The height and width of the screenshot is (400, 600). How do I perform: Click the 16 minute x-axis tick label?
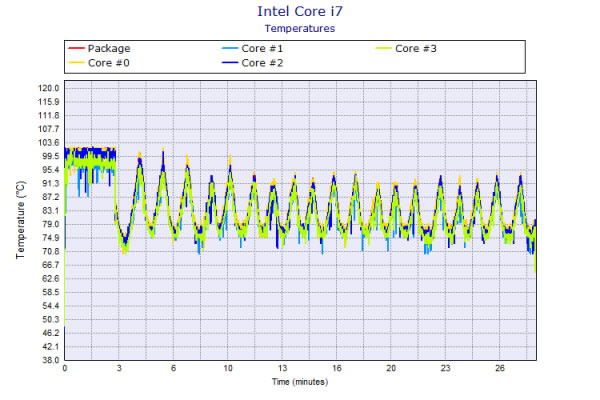[x=337, y=369]
